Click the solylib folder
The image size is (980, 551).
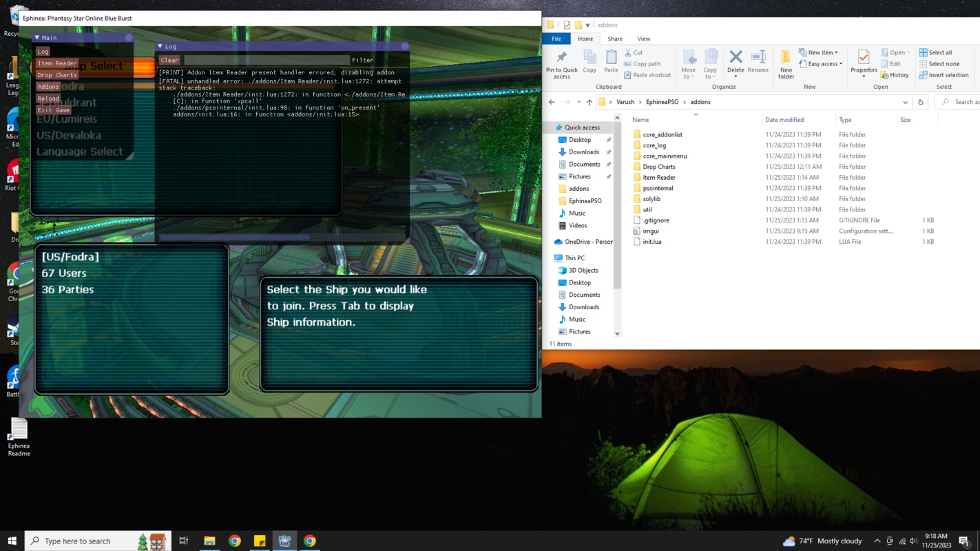coord(651,198)
